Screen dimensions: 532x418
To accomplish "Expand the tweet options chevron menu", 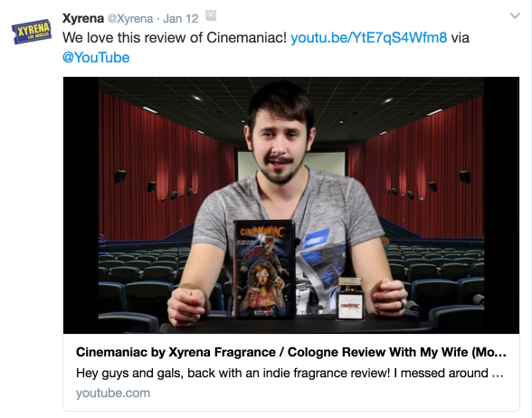I will coord(515,16).
